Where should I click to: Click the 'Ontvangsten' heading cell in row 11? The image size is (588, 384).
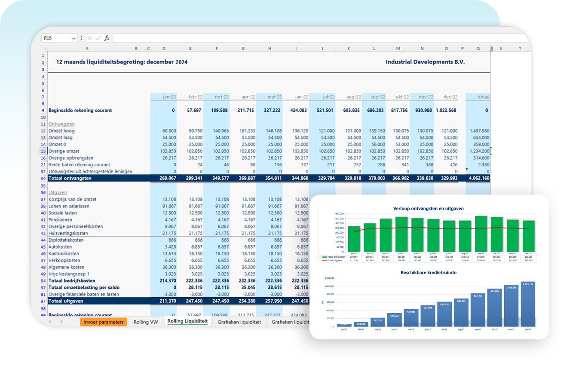[61, 124]
